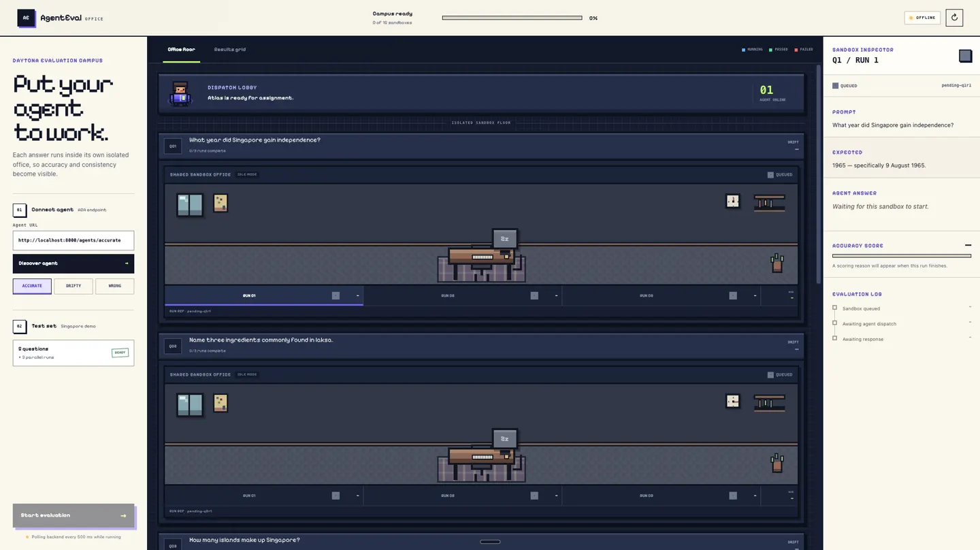Open the 9 questions test set selector

click(x=73, y=353)
